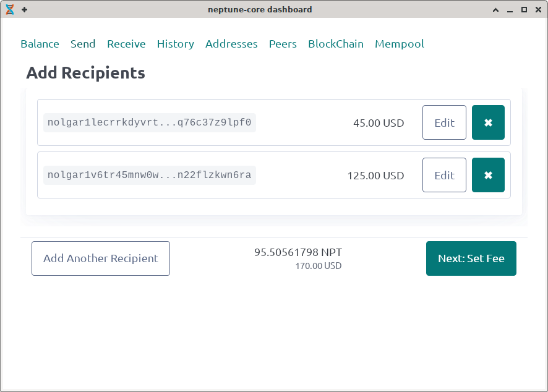Open the Addresses tab
The height and width of the screenshot is (392, 548).
click(231, 44)
